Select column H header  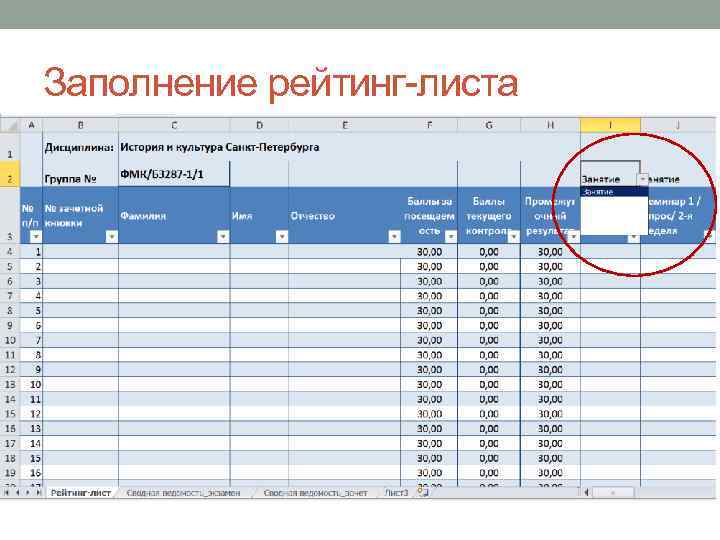[x=551, y=125]
